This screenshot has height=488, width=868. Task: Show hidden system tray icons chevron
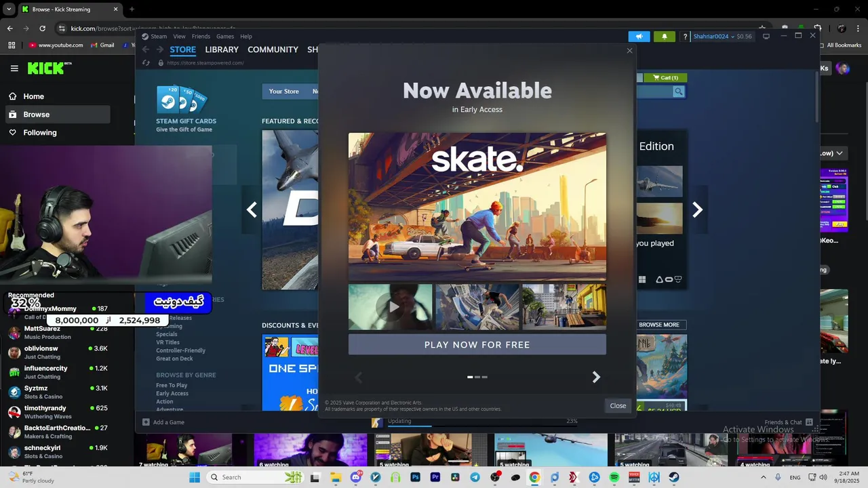coord(764,477)
